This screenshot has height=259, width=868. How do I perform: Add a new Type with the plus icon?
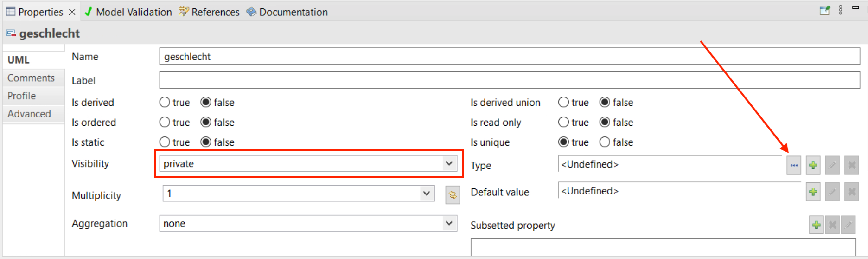(x=813, y=165)
